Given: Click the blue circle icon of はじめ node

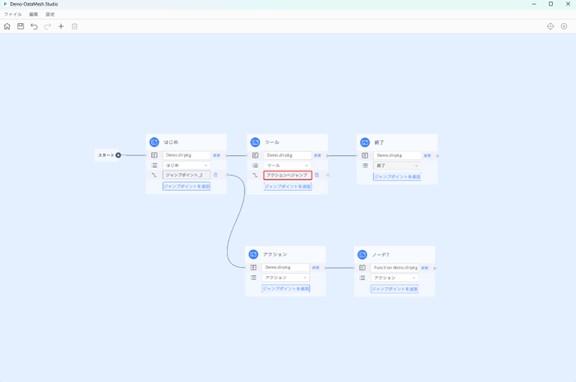Looking at the screenshot, I should pyautogui.click(x=154, y=142).
